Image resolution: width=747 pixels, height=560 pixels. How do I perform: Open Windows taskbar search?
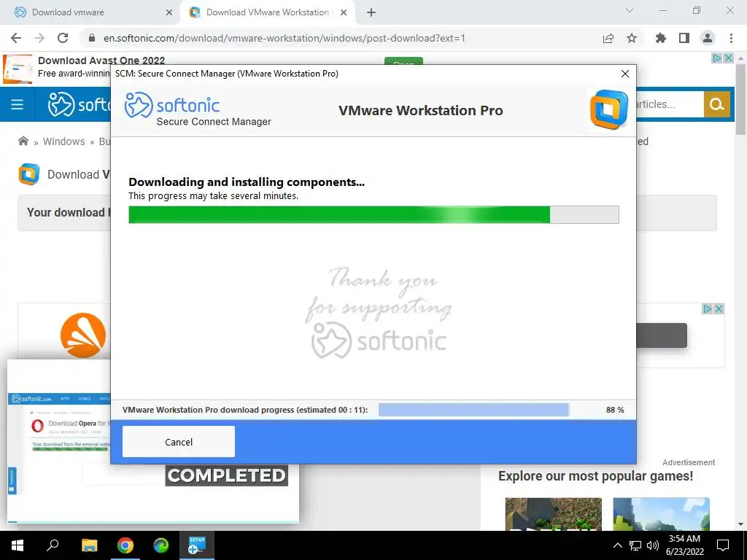click(x=53, y=545)
